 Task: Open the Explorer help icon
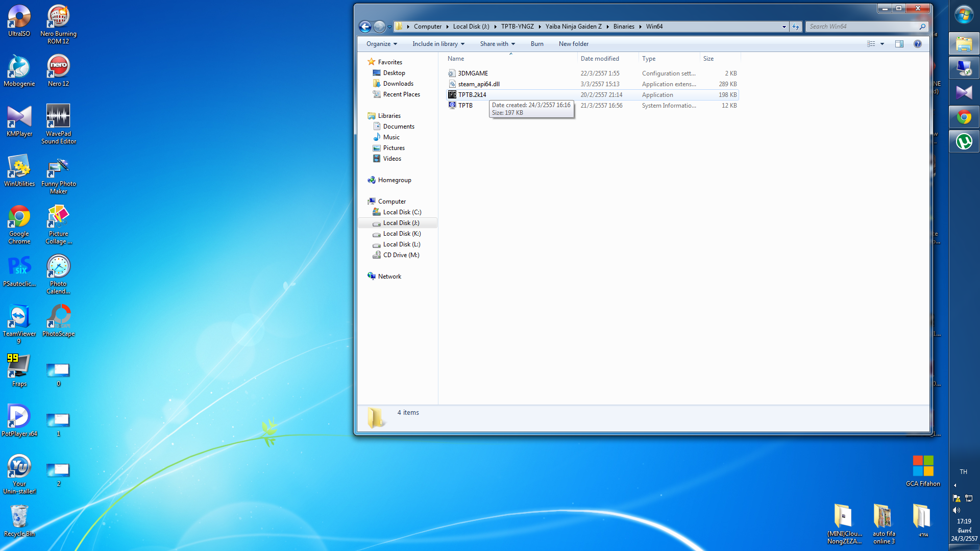click(x=917, y=44)
